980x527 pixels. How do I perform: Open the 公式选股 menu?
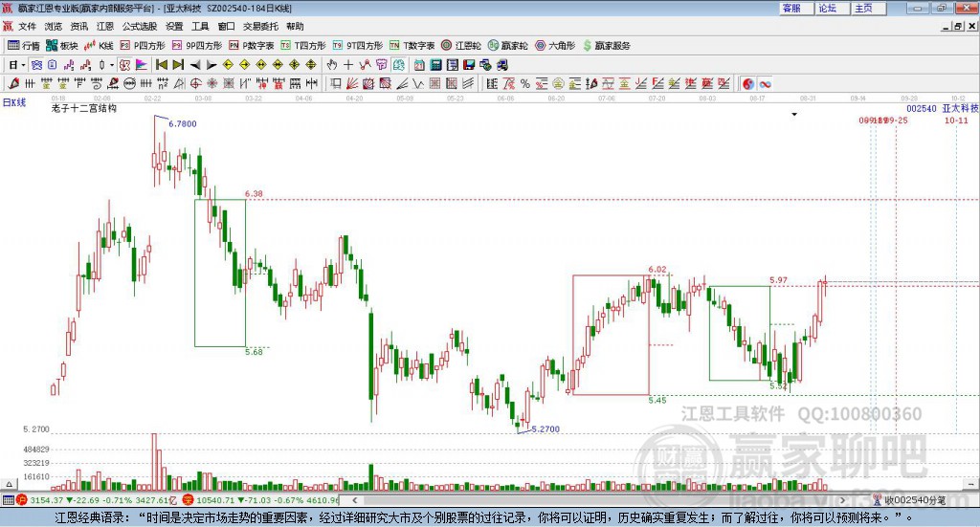click(140, 26)
